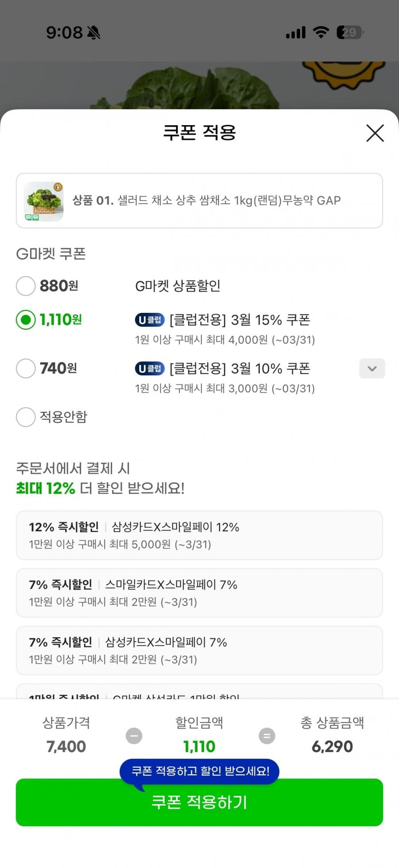
Task: Close the coupon apply sheet with X
Action: 375,133
